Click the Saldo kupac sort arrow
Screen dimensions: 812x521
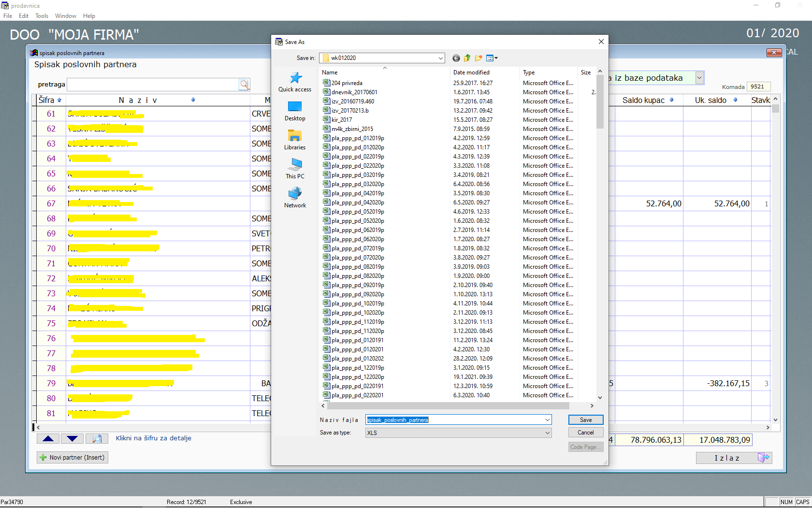(x=671, y=100)
